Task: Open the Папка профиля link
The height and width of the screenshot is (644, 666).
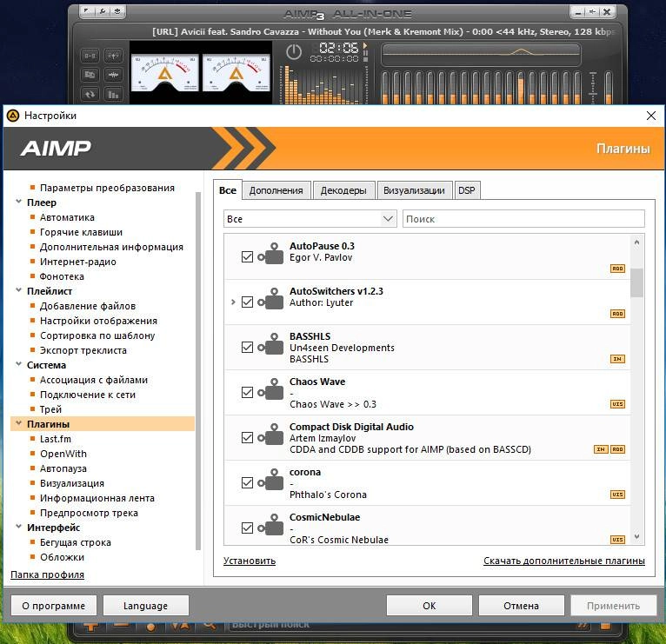Action: tap(48, 574)
